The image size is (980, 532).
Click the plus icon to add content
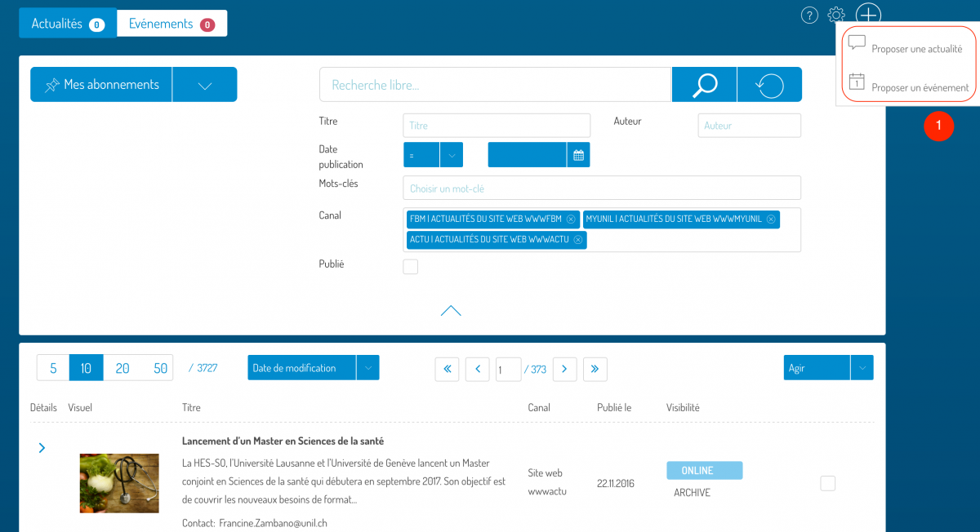point(868,15)
